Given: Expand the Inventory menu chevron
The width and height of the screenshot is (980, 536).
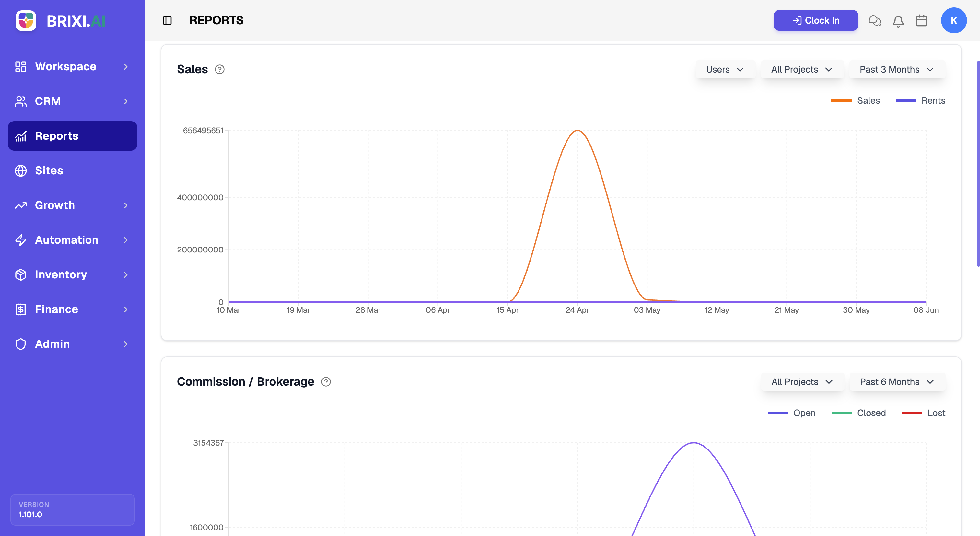Looking at the screenshot, I should pos(125,275).
